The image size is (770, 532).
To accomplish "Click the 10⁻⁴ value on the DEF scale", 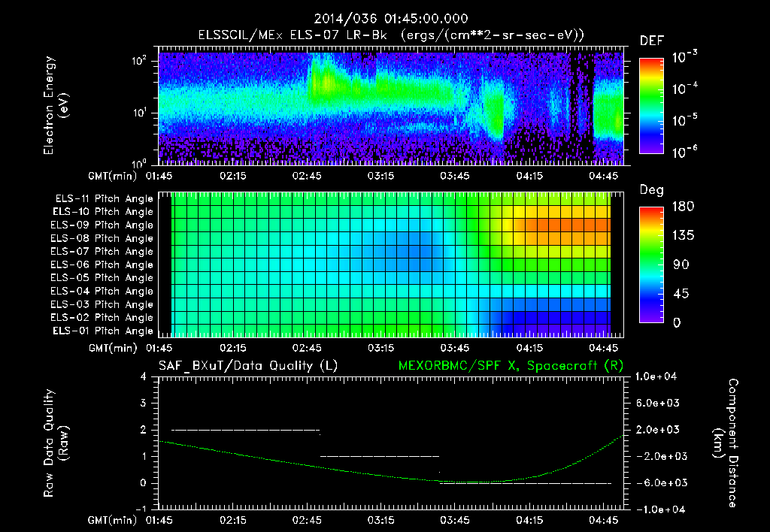I will [684, 89].
